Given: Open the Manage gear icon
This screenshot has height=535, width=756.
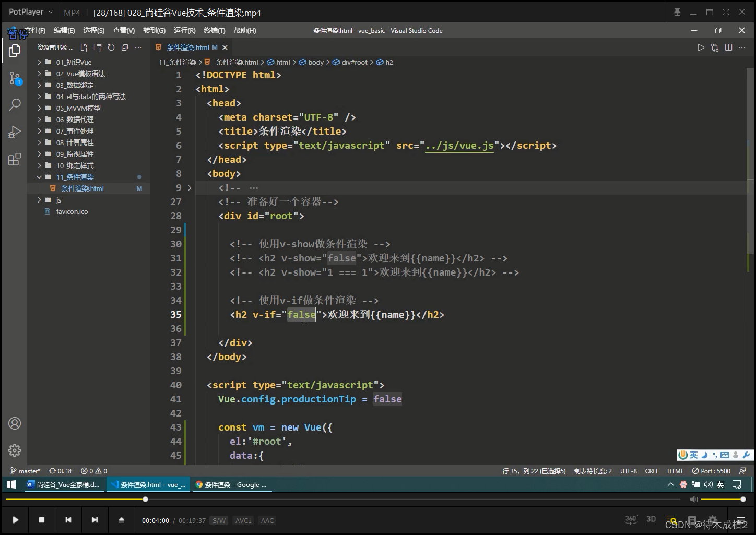Looking at the screenshot, I should [x=15, y=450].
